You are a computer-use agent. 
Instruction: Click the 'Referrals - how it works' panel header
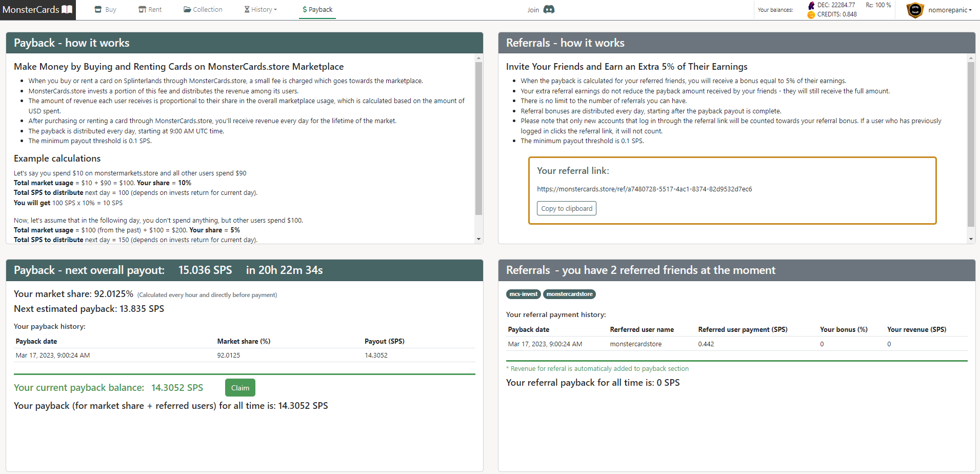[x=736, y=43]
